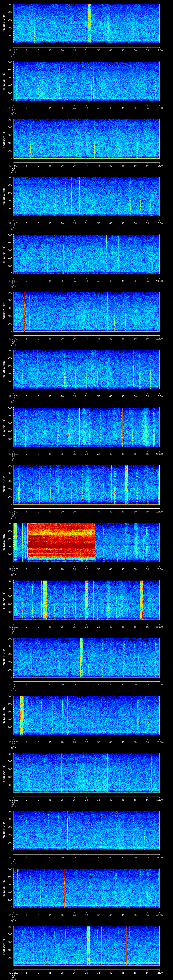
Task: Select the spectrogram panel starting at 19:27:00
Action: 86,657
